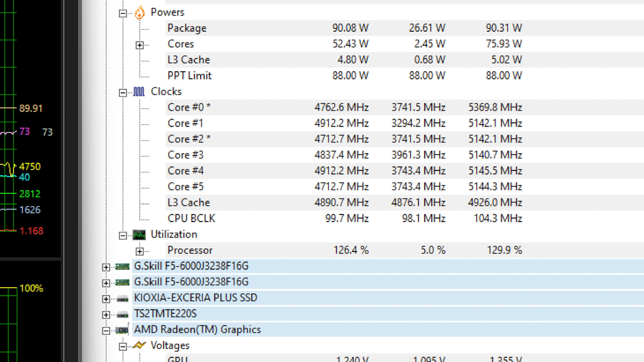Screen dimensions: 644x362
Task: Click the 89.91 graph label
Action: (x=31, y=108)
